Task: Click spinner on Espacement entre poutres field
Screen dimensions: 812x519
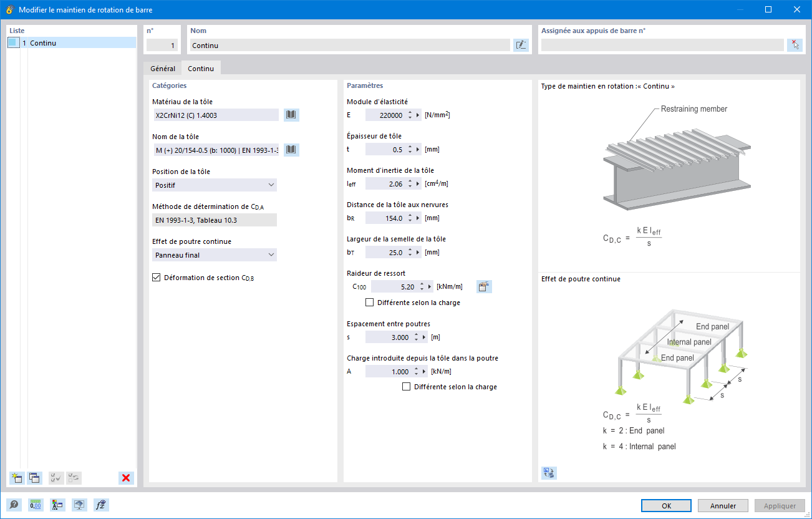Action: (415, 337)
